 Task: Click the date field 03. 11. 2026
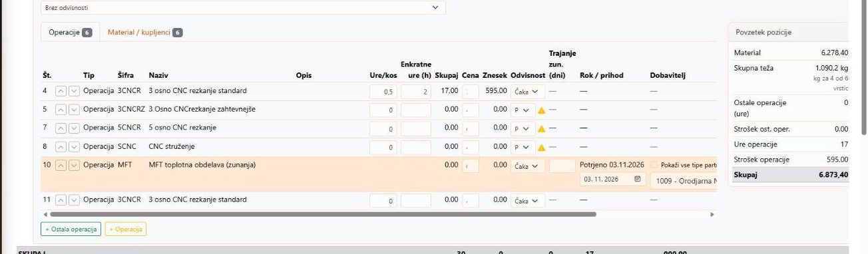[x=612, y=180]
